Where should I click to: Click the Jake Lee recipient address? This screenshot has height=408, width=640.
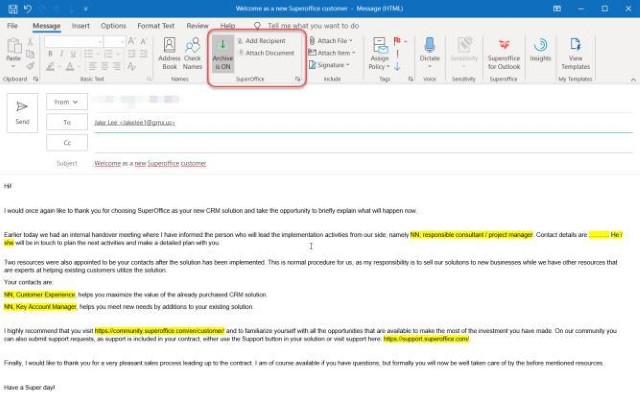134,122
